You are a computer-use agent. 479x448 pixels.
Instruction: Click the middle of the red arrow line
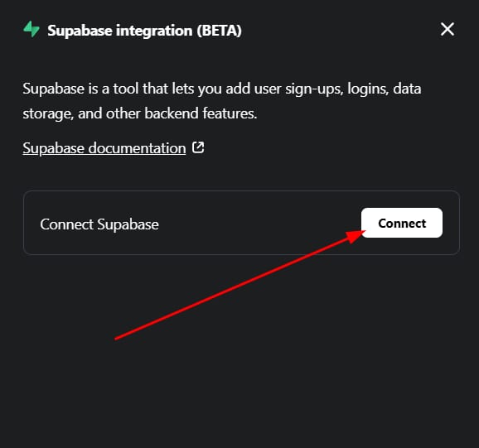click(232, 288)
